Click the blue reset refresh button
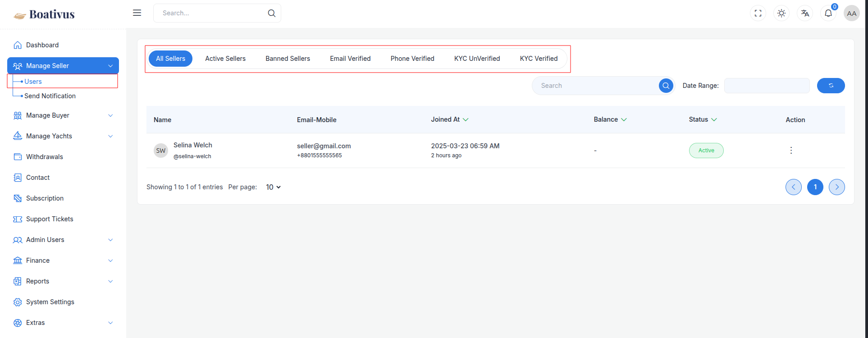 tap(831, 86)
